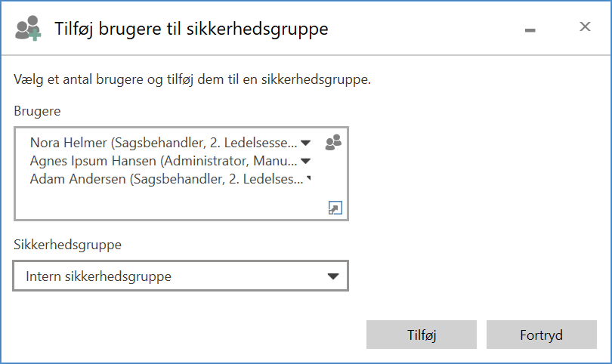Image resolution: width=612 pixels, height=364 pixels.
Task: Click the Intern sikkerhedsgruppe combo box text
Action: click(99, 276)
